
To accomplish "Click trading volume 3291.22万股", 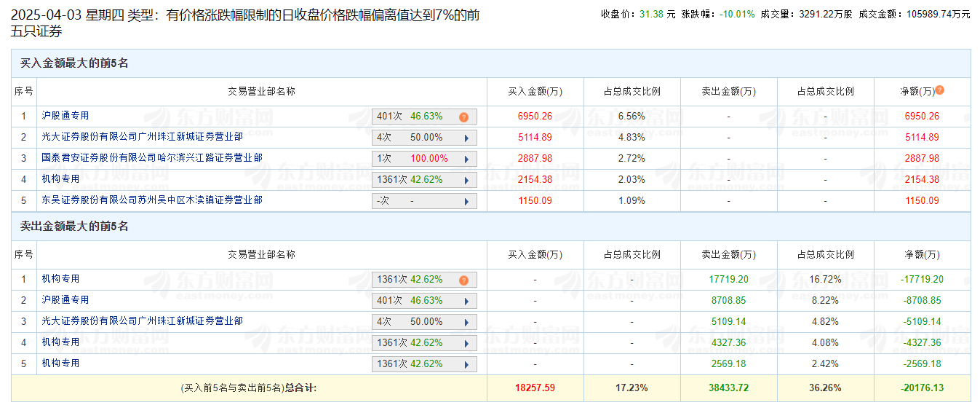I will click(x=826, y=14).
